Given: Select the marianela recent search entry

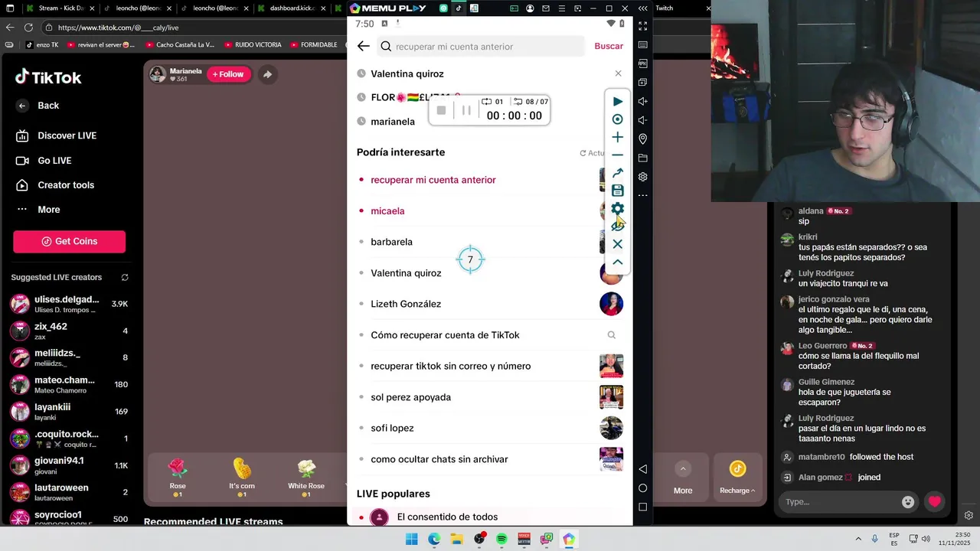Looking at the screenshot, I should click(x=393, y=122).
